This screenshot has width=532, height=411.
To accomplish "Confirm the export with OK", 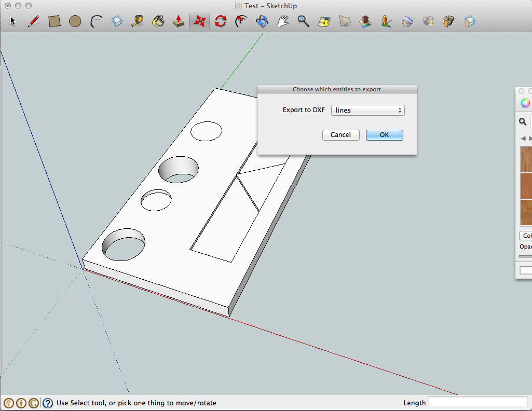I will coord(384,135).
